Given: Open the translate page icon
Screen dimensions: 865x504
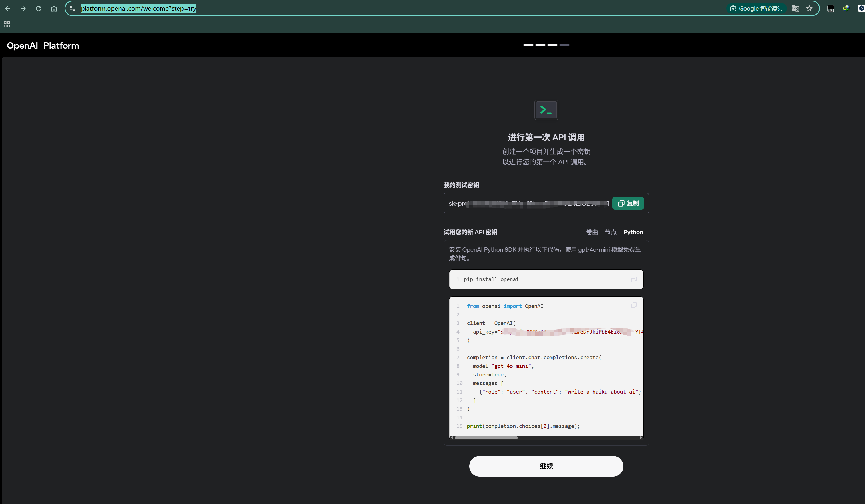Looking at the screenshot, I should click(795, 9).
